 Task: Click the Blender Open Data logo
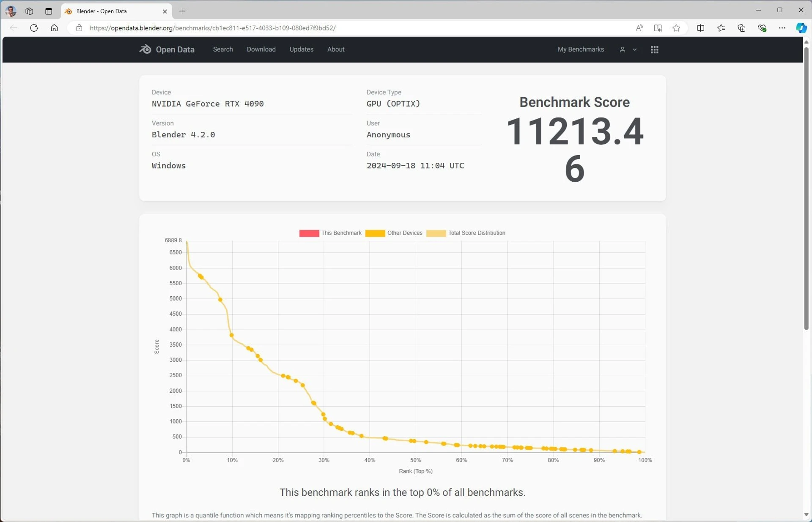[x=167, y=49]
